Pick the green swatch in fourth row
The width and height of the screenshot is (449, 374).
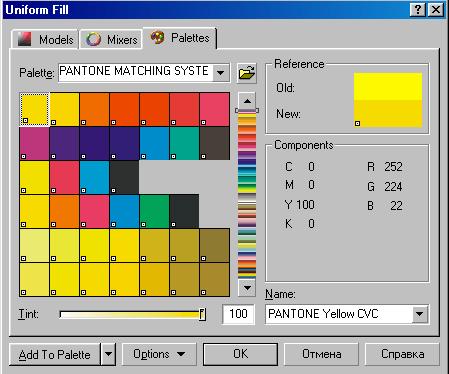tap(154, 211)
